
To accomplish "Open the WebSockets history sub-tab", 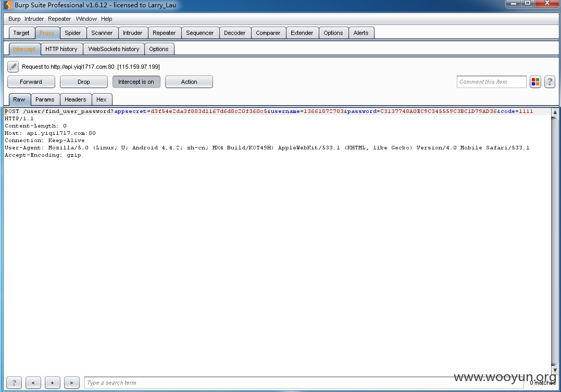I will pyautogui.click(x=114, y=49).
